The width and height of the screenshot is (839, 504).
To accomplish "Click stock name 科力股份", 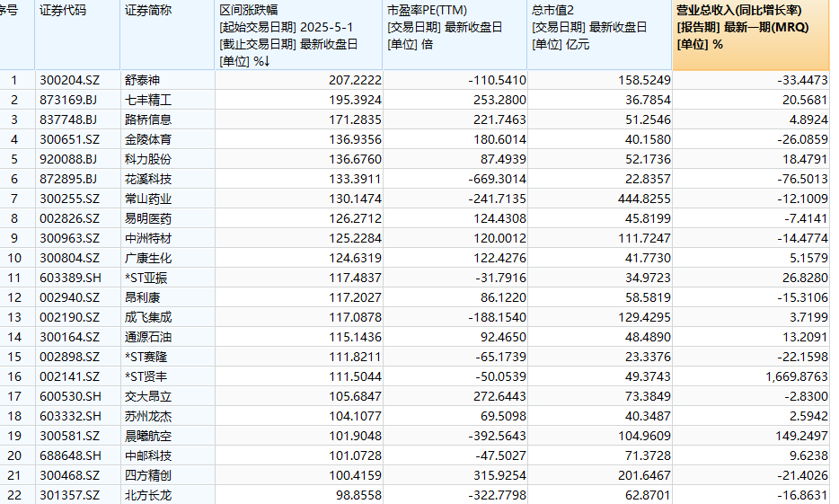I will (148, 159).
